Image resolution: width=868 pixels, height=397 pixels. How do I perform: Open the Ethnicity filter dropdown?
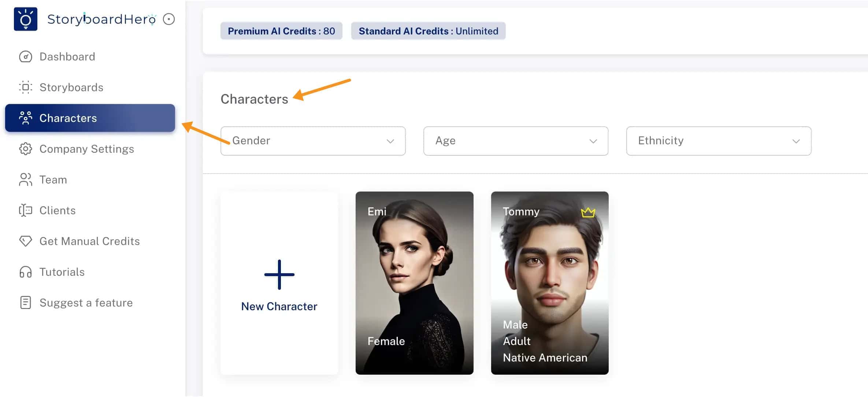pos(719,141)
